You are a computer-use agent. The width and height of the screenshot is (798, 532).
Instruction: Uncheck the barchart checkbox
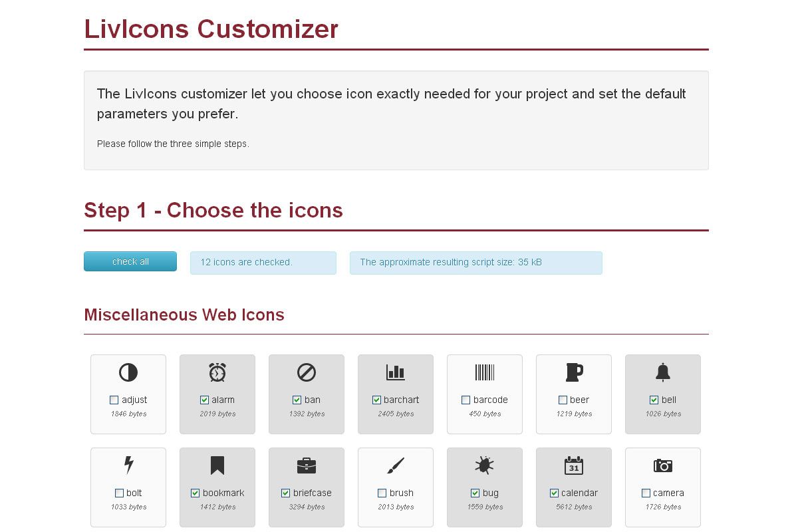pyautogui.click(x=377, y=400)
